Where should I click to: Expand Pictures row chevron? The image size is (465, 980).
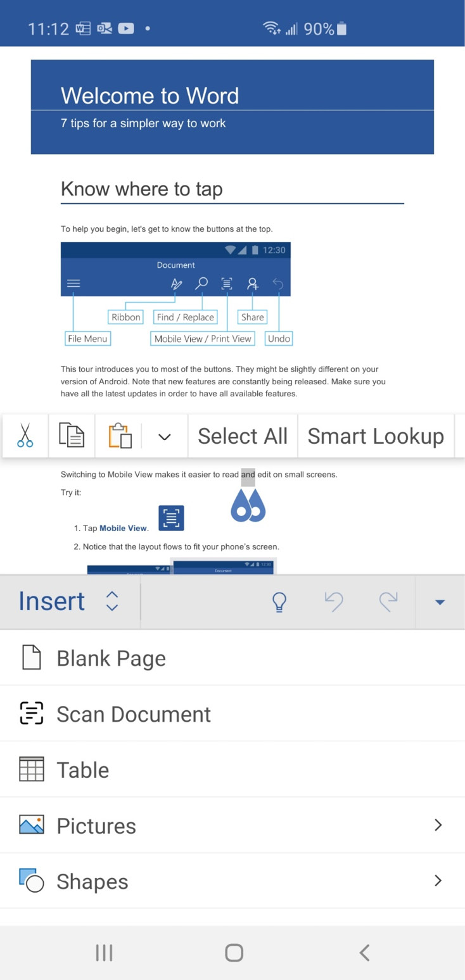[438, 825]
